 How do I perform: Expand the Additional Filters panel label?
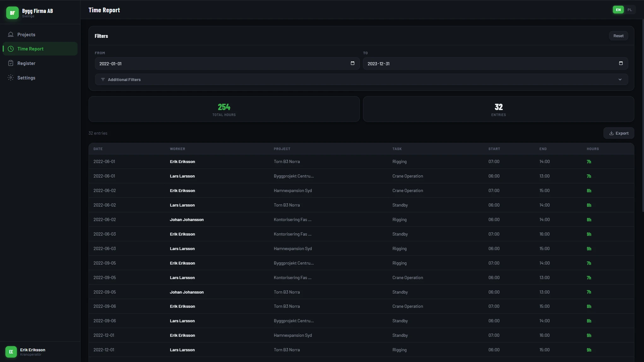click(124, 80)
